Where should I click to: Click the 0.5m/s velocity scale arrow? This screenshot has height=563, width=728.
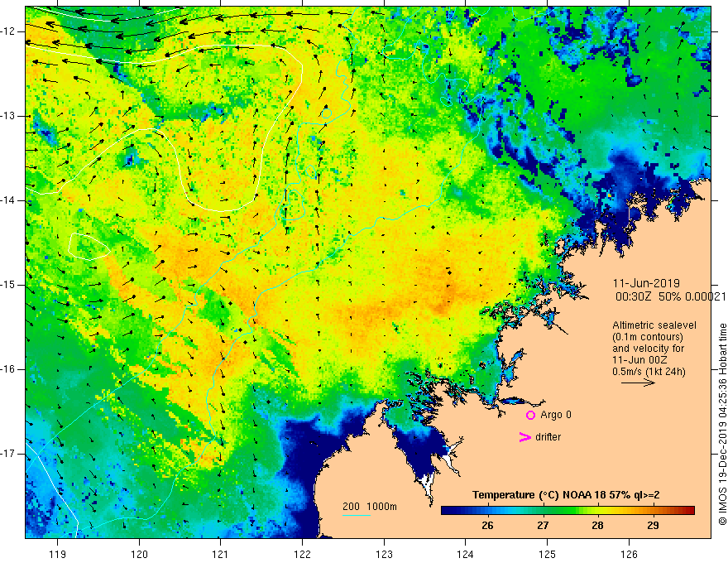click(638, 383)
